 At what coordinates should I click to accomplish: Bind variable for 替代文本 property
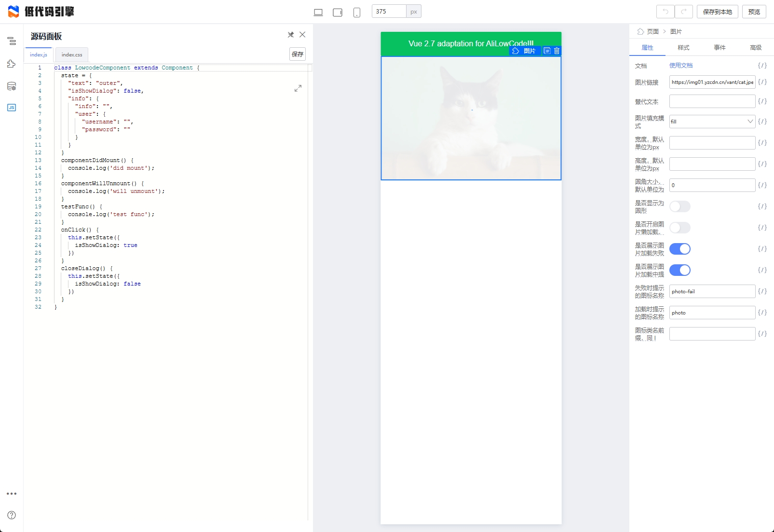[762, 101]
